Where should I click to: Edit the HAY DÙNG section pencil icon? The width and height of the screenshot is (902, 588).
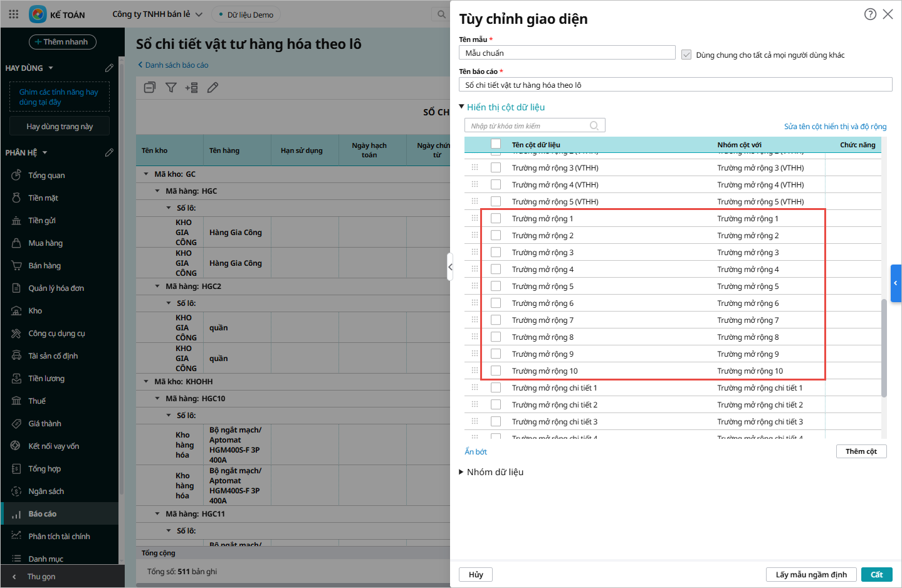coord(109,68)
